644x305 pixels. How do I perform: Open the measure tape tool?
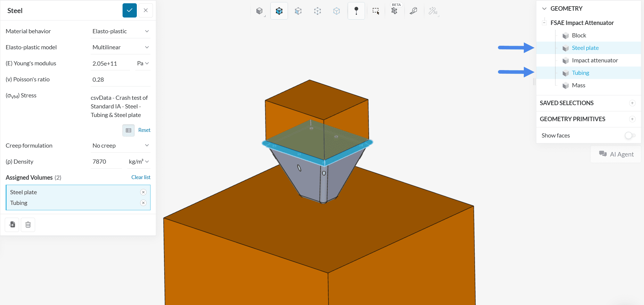pyautogui.click(x=413, y=11)
